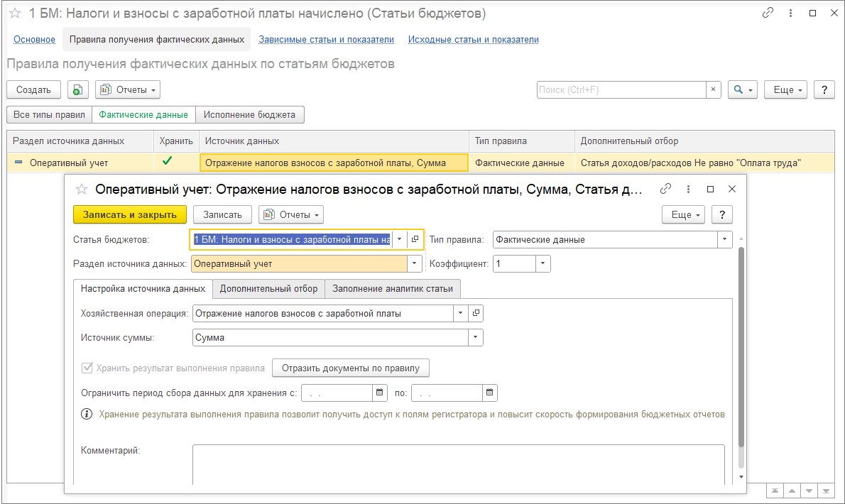This screenshot has height=504, width=845.
Task: Clear the search field with X icon
Action: 713,90
